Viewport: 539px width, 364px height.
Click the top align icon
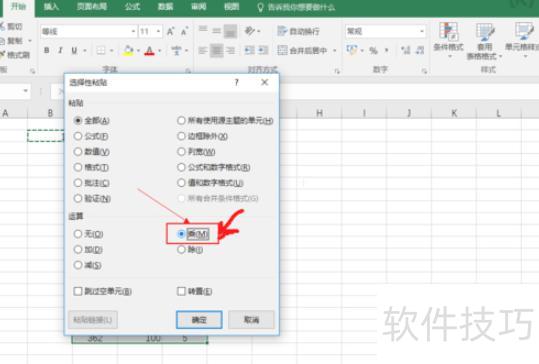coord(203,30)
